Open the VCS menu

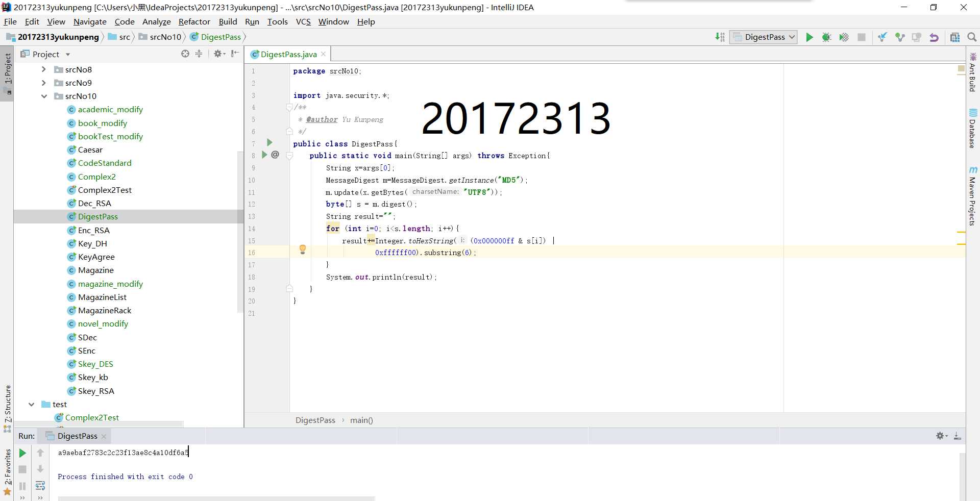(x=303, y=21)
